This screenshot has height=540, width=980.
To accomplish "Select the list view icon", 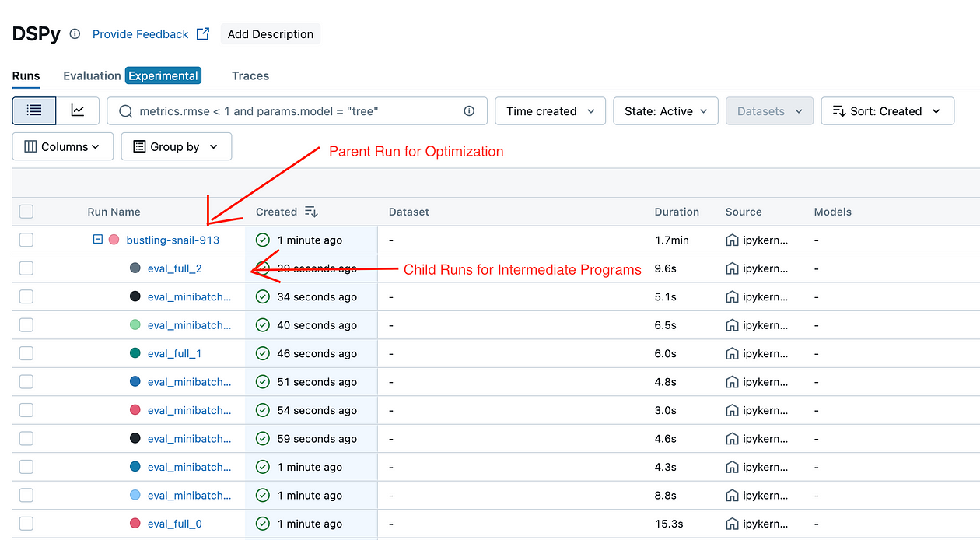I will pyautogui.click(x=33, y=110).
